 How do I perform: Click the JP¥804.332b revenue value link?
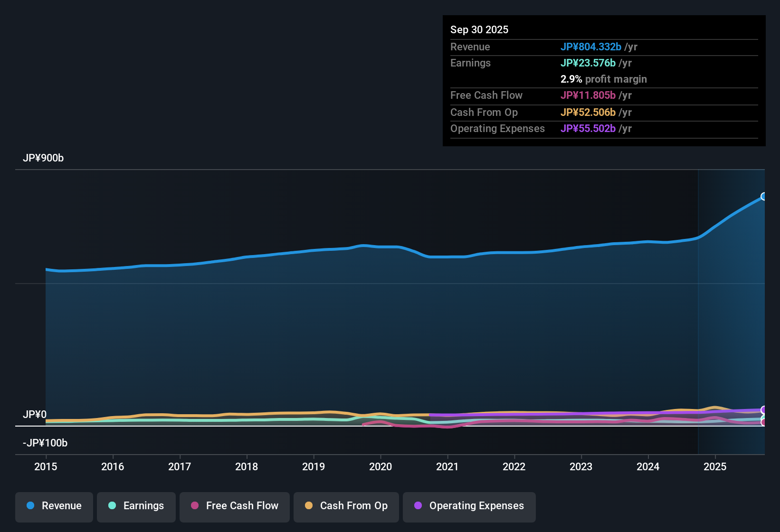[x=591, y=47]
